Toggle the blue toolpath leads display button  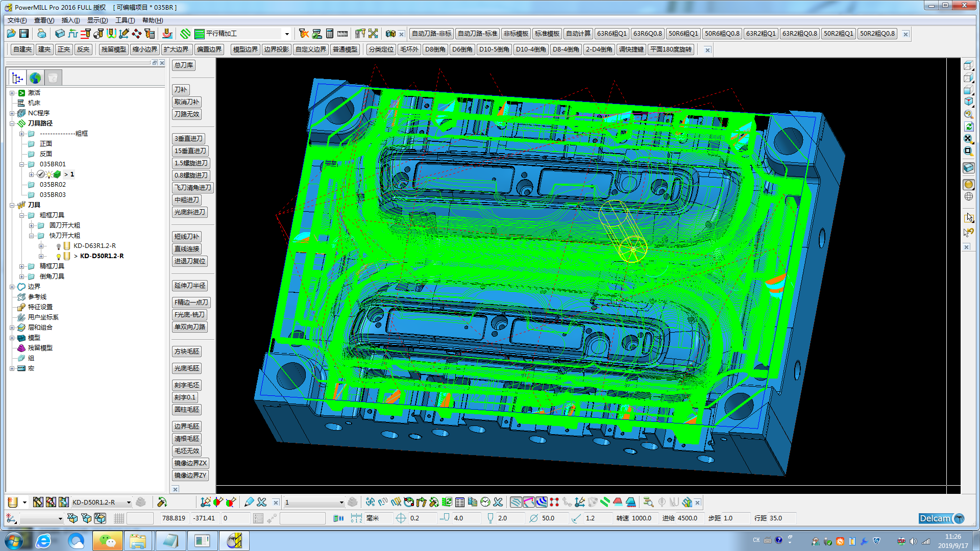[x=542, y=503]
